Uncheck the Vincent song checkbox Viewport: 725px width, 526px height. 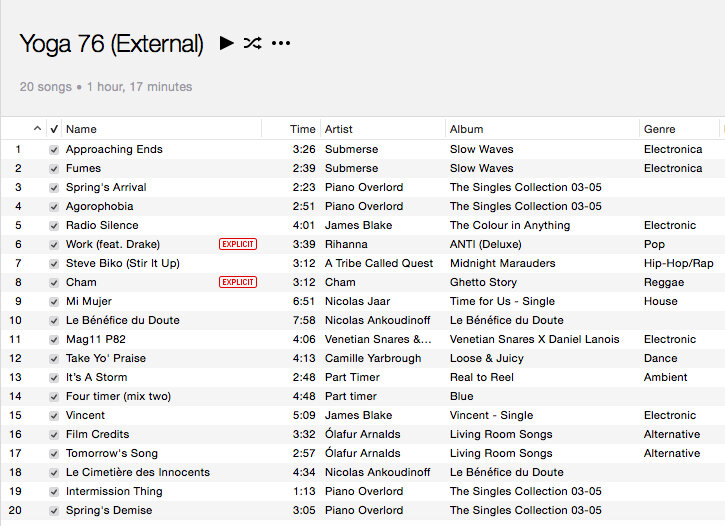click(x=54, y=416)
